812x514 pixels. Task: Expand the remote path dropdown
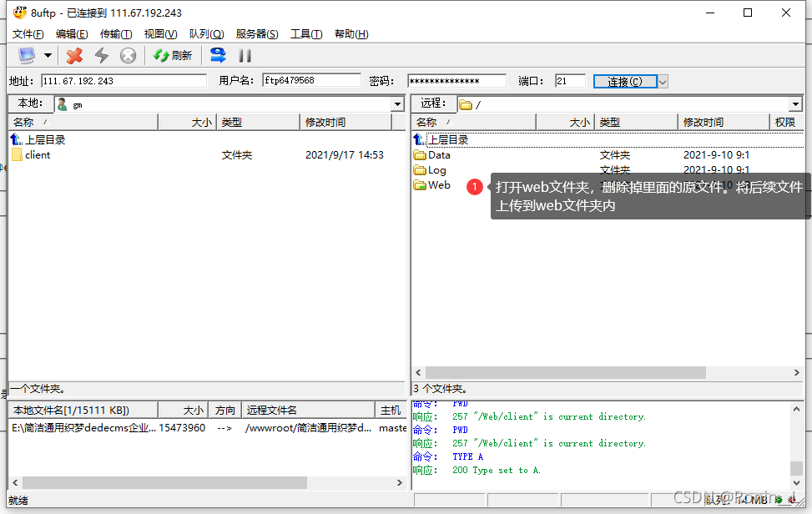(796, 104)
